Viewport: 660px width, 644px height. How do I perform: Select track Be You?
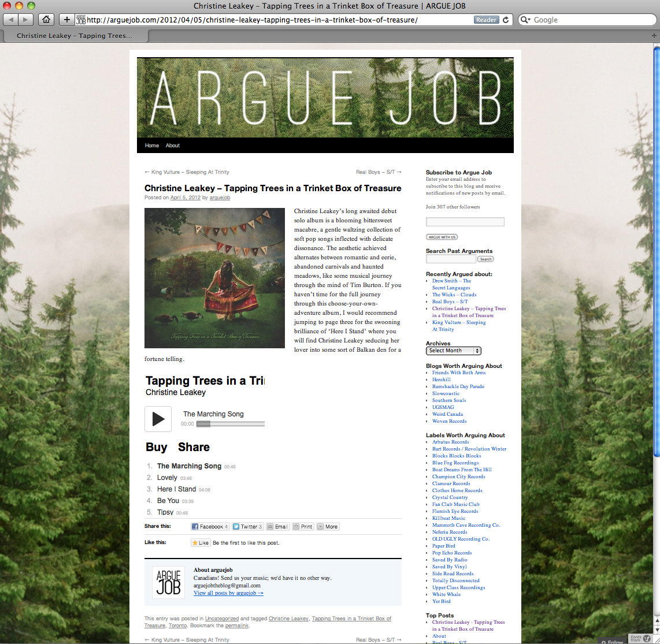168,501
